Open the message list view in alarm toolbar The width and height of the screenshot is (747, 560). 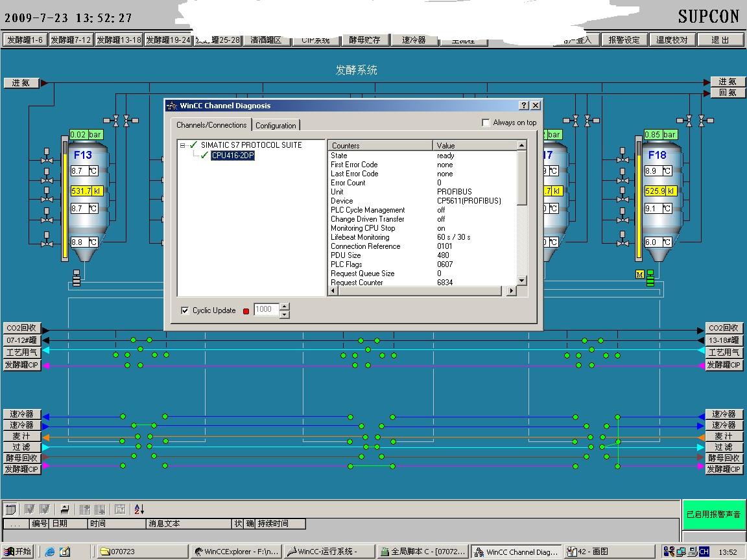coord(10,509)
